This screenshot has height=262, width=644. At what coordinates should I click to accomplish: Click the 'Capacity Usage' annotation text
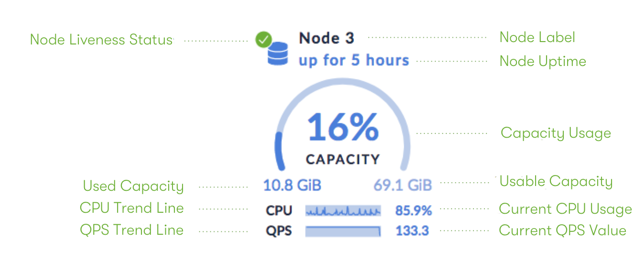pos(556,133)
